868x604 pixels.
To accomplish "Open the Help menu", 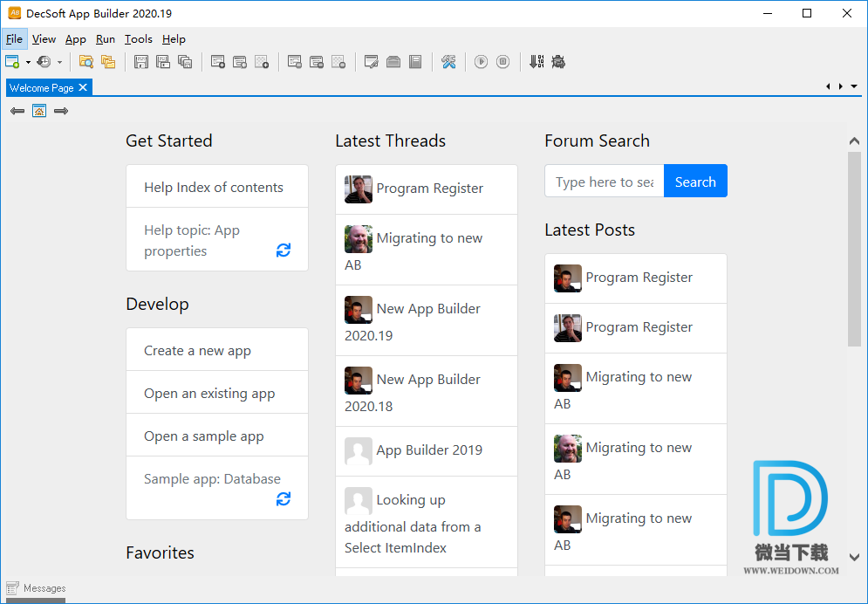I will click(x=174, y=39).
